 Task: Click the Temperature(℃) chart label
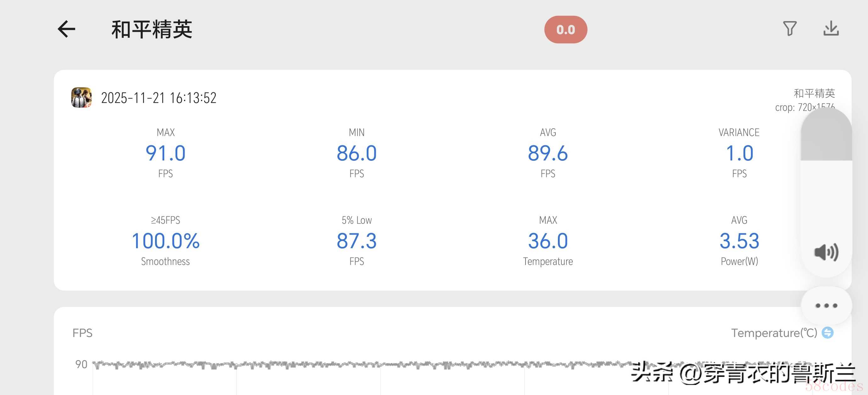tap(774, 333)
